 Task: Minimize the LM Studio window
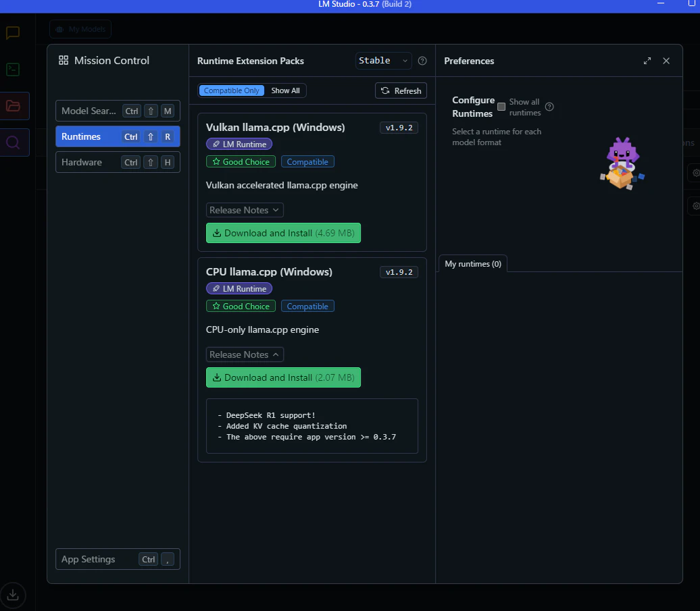[x=661, y=3]
